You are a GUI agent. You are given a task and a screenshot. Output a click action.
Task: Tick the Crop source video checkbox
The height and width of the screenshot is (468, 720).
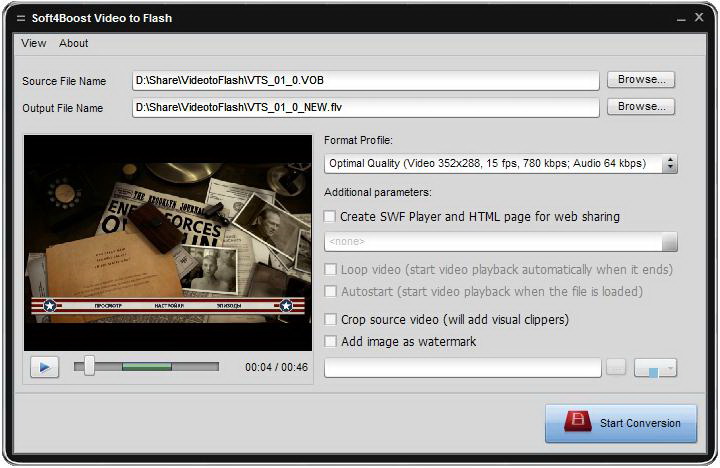pyautogui.click(x=330, y=319)
